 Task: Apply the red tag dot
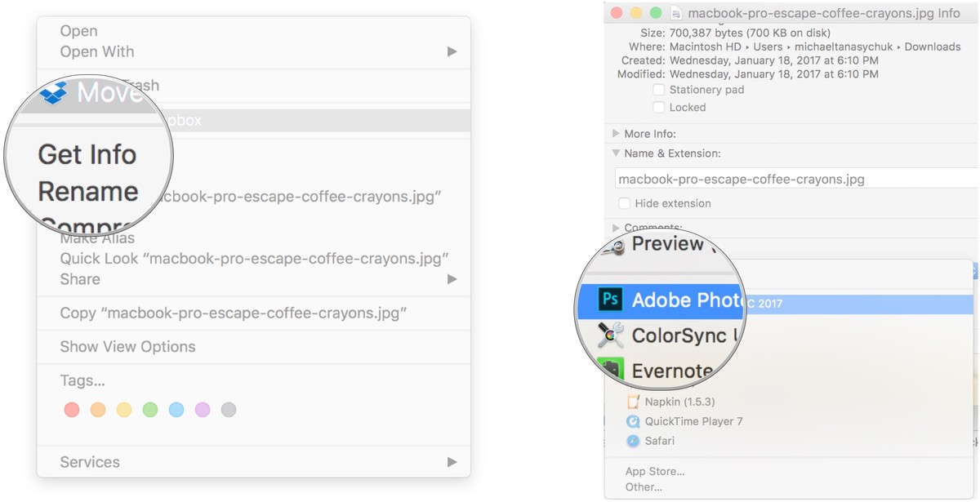pyautogui.click(x=72, y=410)
